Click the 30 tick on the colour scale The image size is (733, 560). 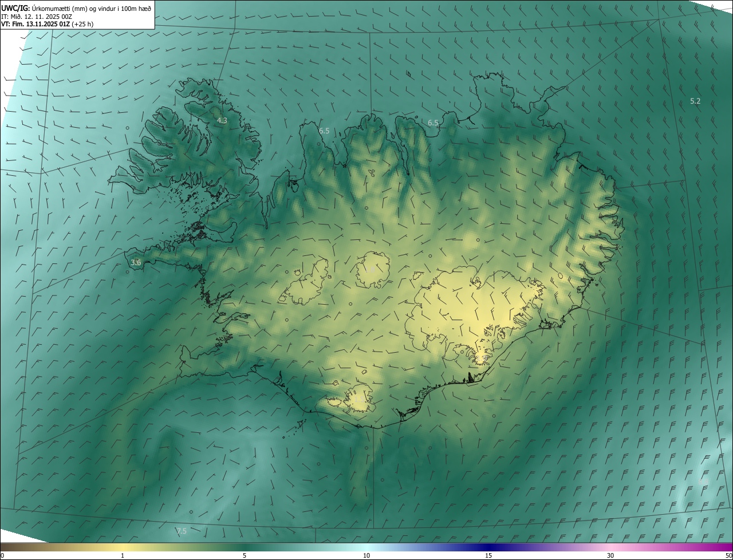[x=610, y=555]
